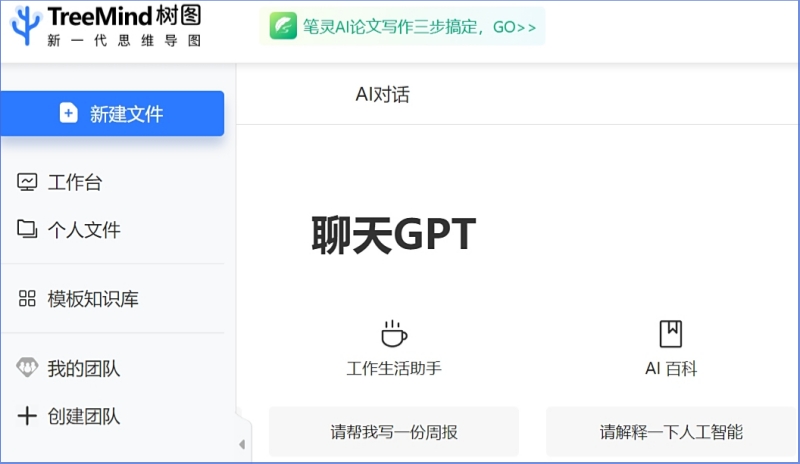Click the 聊天GPT heading
The width and height of the screenshot is (800, 464).
coord(394,234)
